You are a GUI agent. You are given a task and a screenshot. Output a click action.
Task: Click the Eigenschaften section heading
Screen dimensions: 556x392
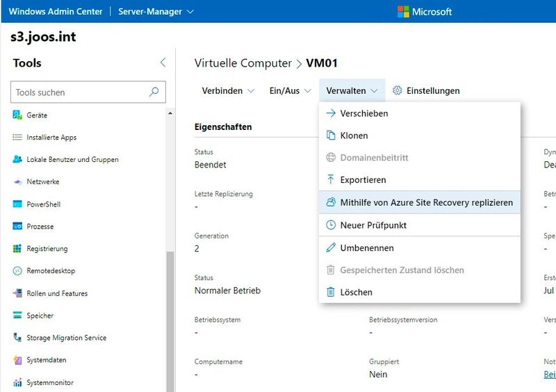(x=223, y=126)
